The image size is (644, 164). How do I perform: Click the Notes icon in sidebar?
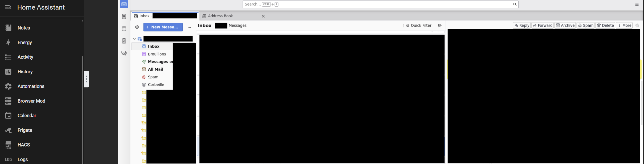click(x=8, y=28)
